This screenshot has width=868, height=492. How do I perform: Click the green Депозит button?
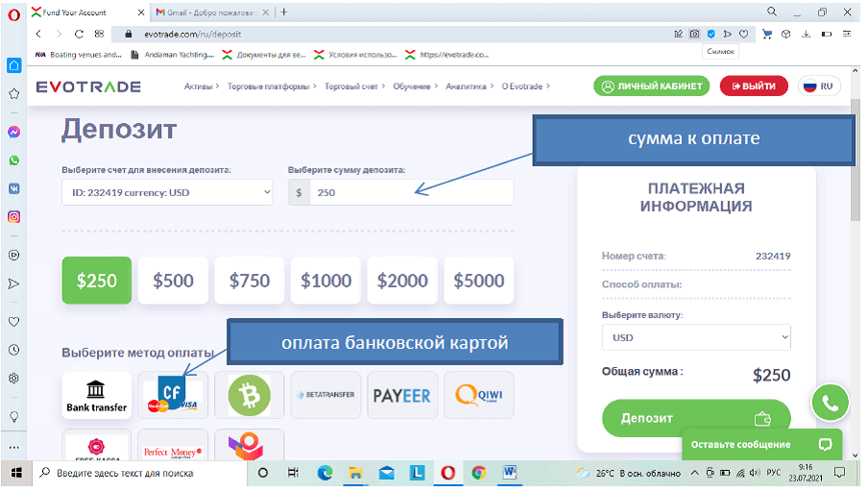(x=695, y=419)
